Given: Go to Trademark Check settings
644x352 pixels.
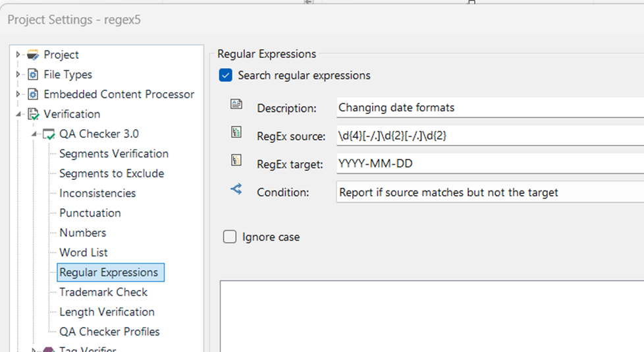Looking at the screenshot, I should pyautogui.click(x=103, y=292).
